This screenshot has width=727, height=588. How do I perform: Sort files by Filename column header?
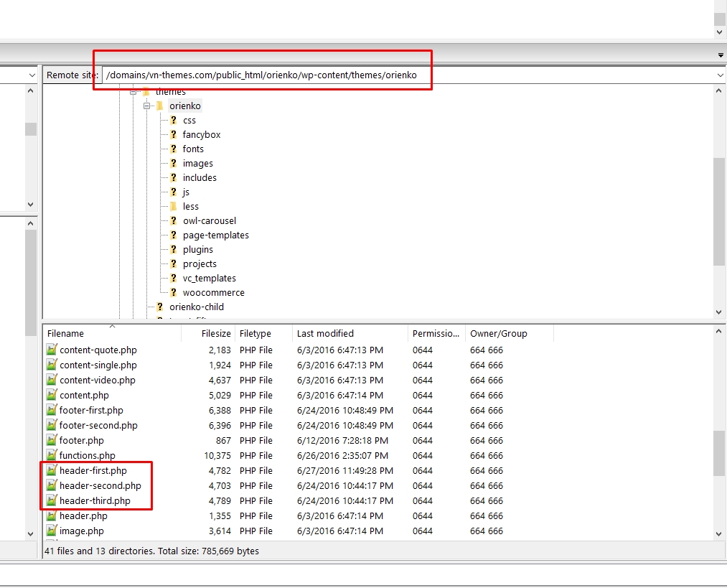pos(66,334)
